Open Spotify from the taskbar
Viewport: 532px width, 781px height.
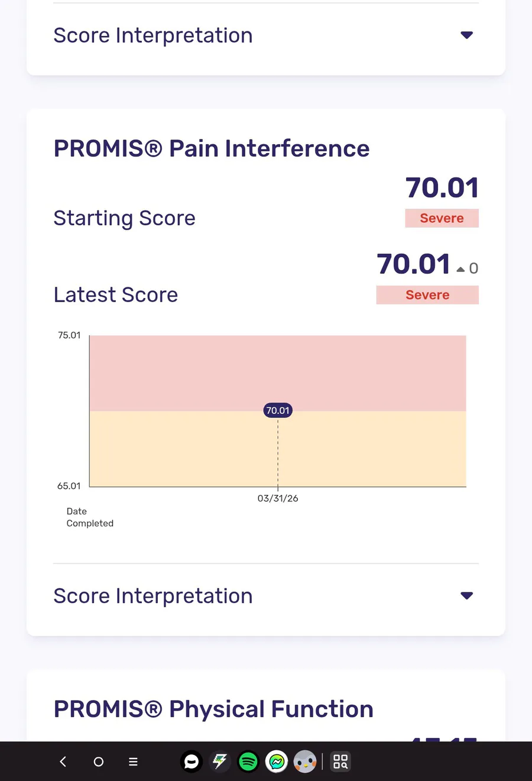click(248, 761)
